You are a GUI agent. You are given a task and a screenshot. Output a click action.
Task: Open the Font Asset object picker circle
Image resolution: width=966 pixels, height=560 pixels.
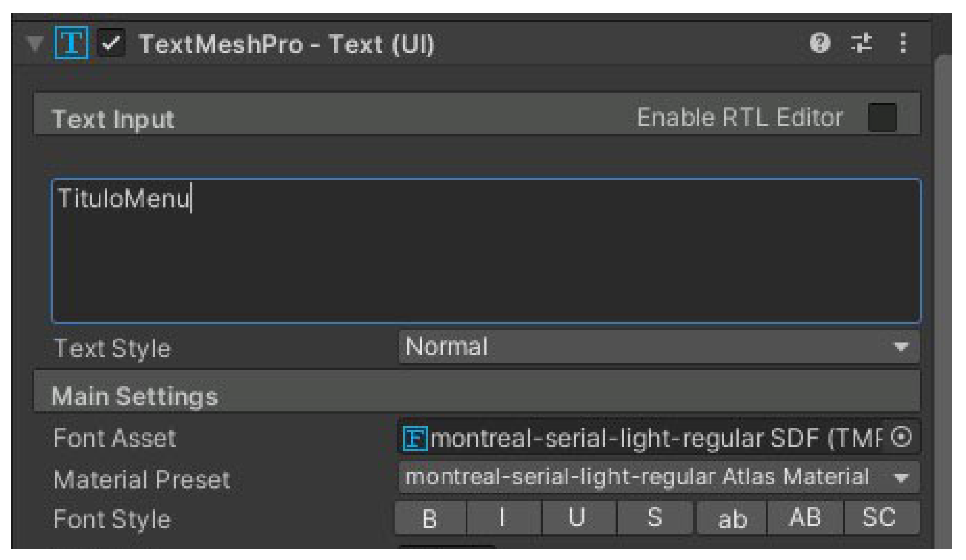[x=901, y=437]
